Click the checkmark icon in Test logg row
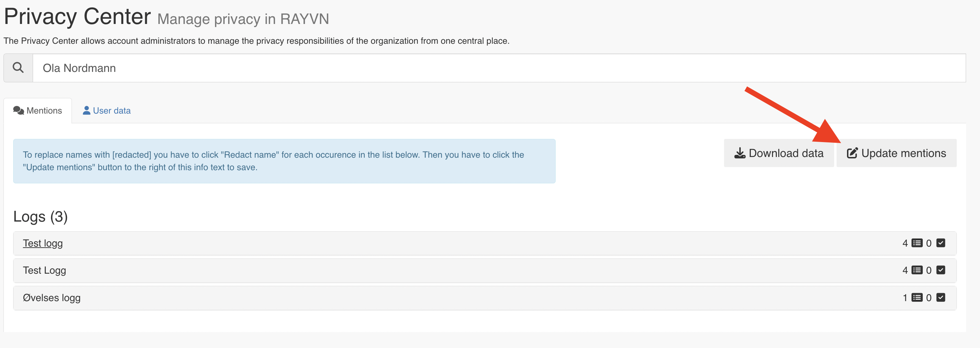This screenshot has height=348, width=980. pyautogui.click(x=940, y=243)
